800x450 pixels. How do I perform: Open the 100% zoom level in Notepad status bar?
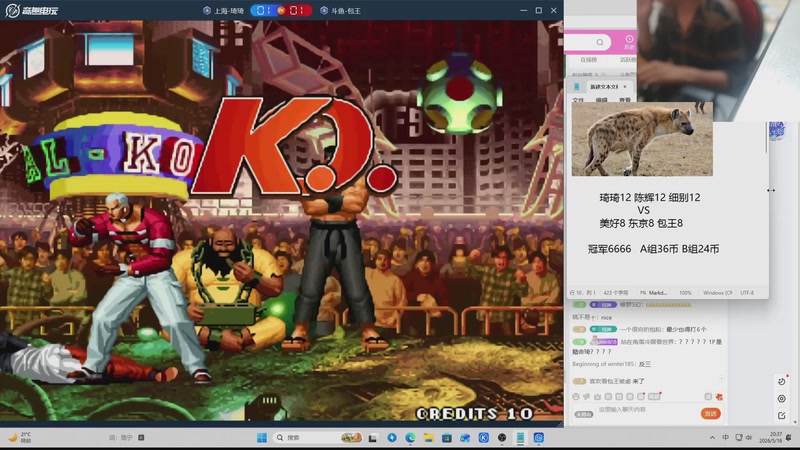pos(685,293)
